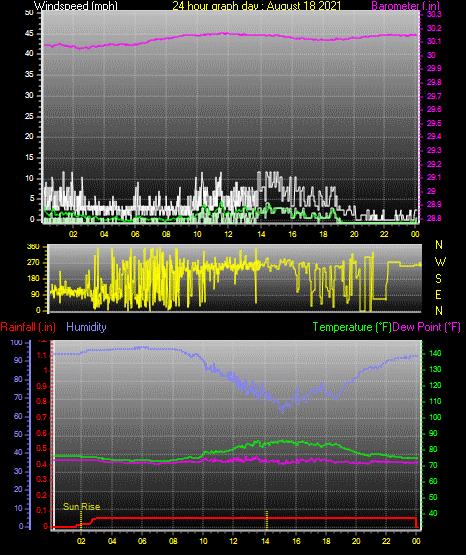
Task: Click the 30.2 barometer scale value
Action: click(x=434, y=28)
